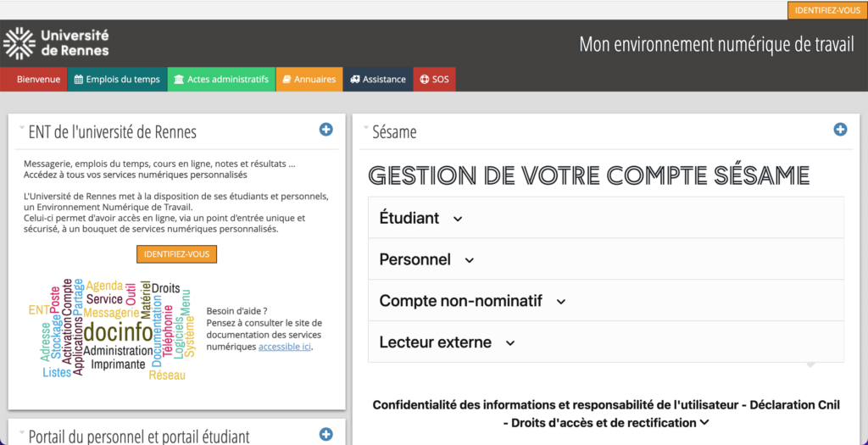Viewport: 868px width, 445px height.
Task: Click the institution icon on Actes administratifs
Action: click(x=178, y=79)
